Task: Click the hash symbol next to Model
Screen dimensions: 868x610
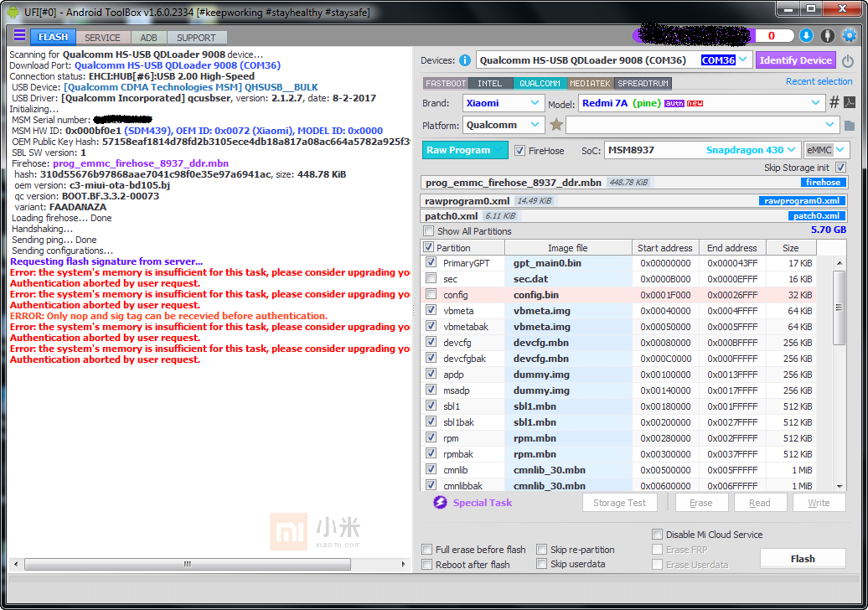Action: tap(834, 103)
